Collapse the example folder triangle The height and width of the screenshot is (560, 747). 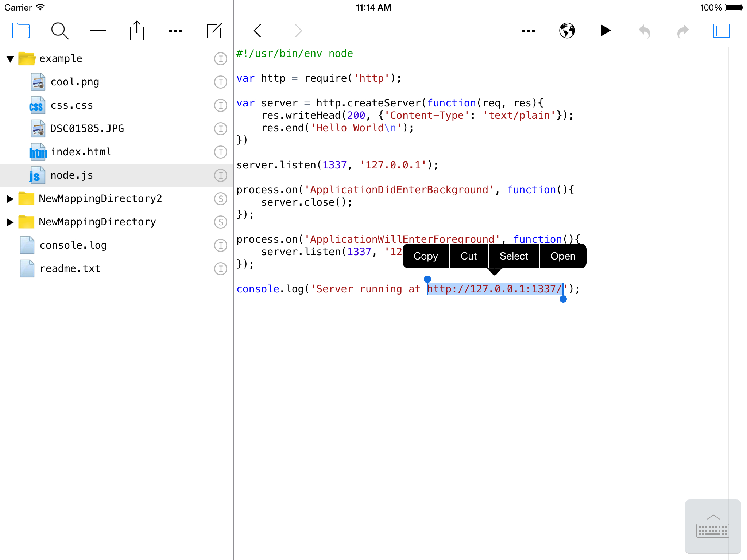coord(10,59)
